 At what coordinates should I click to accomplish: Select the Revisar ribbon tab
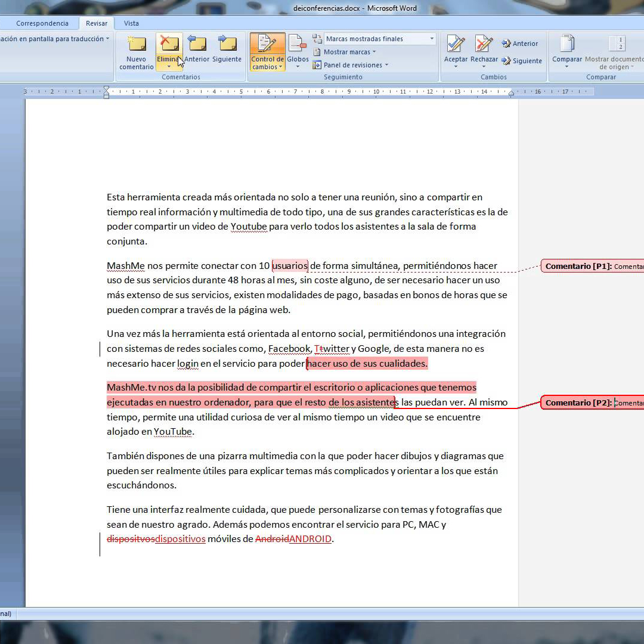[97, 23]
